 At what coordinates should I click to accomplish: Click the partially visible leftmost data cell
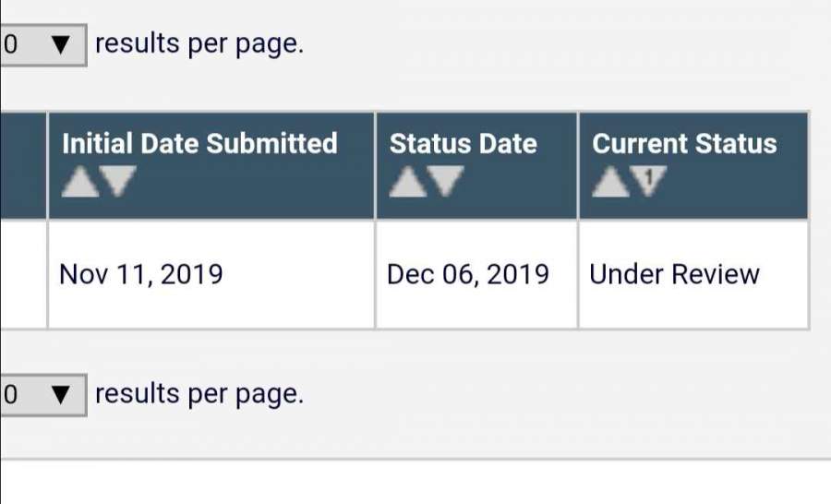pos(22,274)
